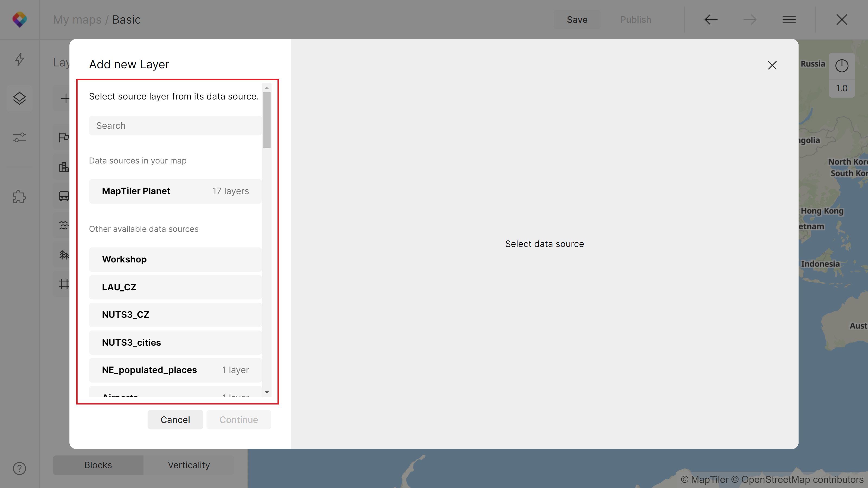Click the Save button
Screen dimensions: 868x488
tap(577, 20)
